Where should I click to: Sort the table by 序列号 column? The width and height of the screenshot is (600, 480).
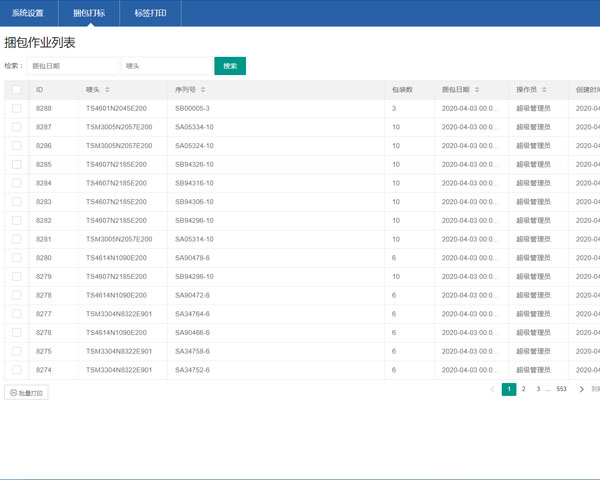(x=207, y=90)
